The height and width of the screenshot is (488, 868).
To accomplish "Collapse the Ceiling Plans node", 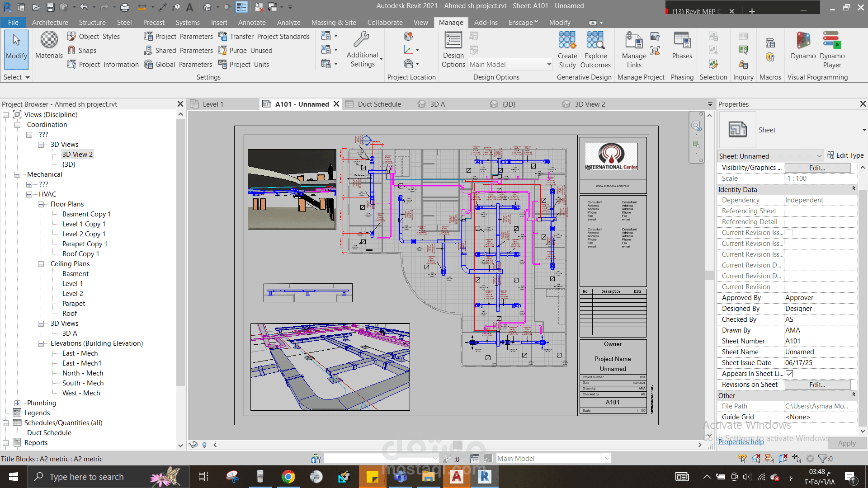I will pos(41,264).
